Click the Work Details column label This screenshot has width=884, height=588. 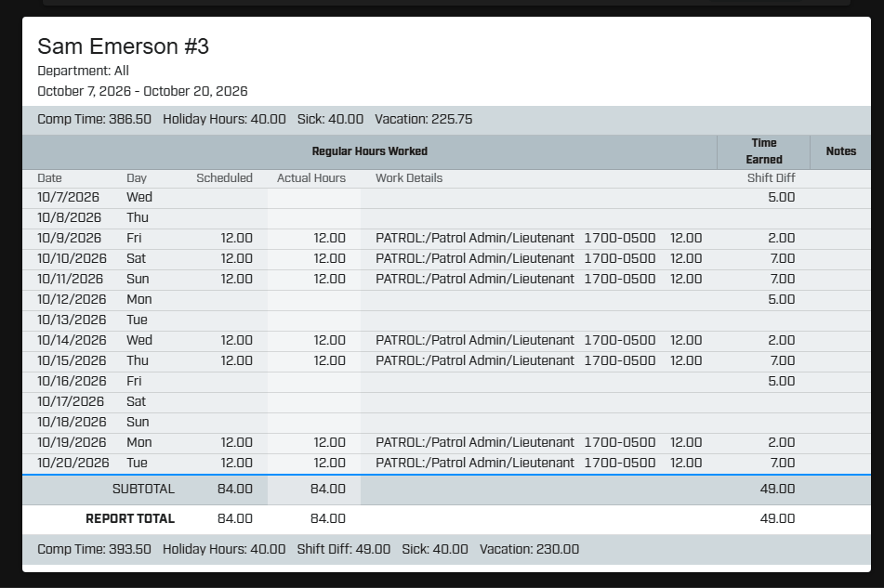coord(409,178)
